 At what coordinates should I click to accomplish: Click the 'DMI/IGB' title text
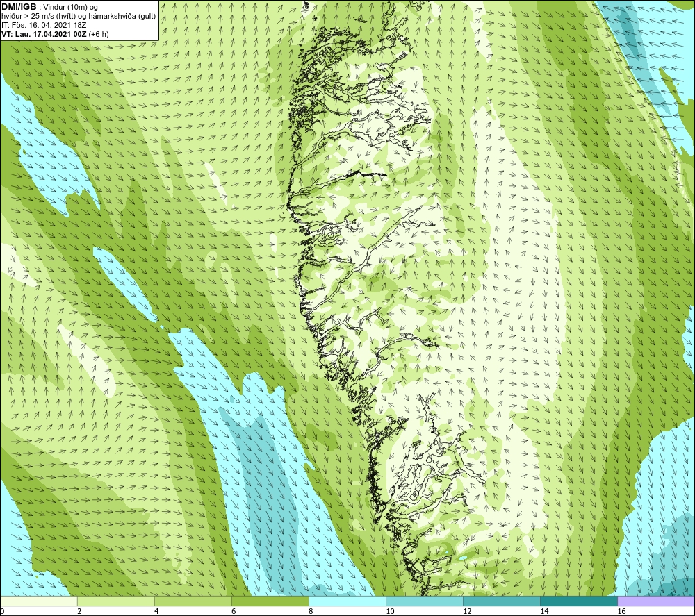19,7
